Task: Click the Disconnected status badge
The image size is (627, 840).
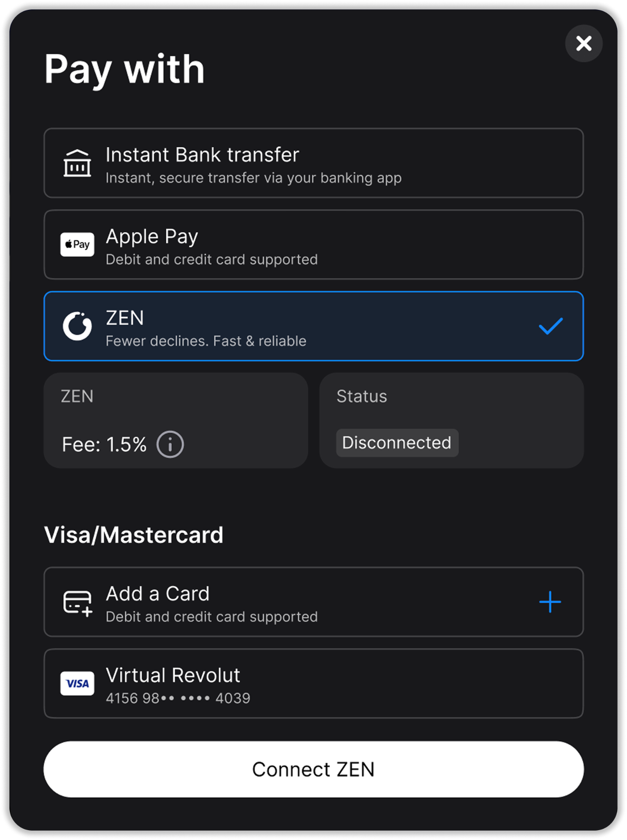Action: (x=397, y=443)
